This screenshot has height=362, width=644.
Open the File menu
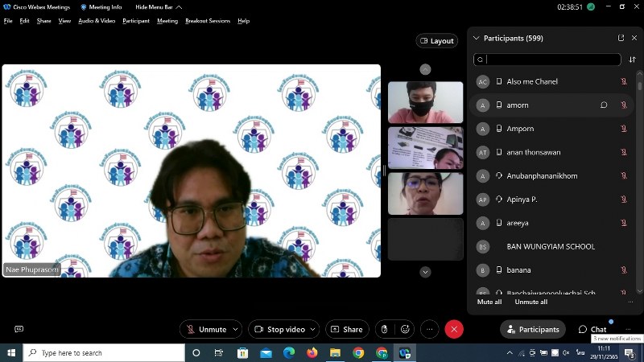(8, 21)
